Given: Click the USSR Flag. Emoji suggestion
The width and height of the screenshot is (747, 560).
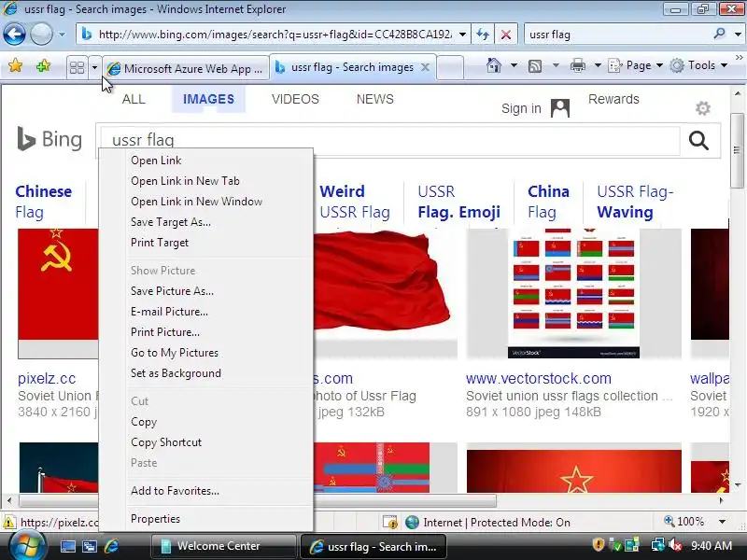Looking at the screenshot, I should (x=458, y=202).
